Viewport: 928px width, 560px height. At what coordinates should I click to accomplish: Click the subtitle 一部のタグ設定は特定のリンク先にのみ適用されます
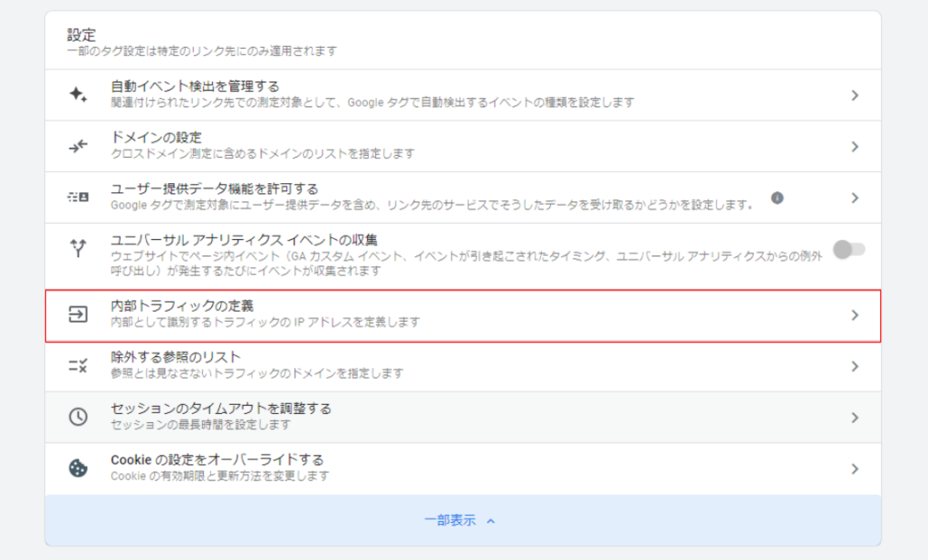click(x=202, y=52)
